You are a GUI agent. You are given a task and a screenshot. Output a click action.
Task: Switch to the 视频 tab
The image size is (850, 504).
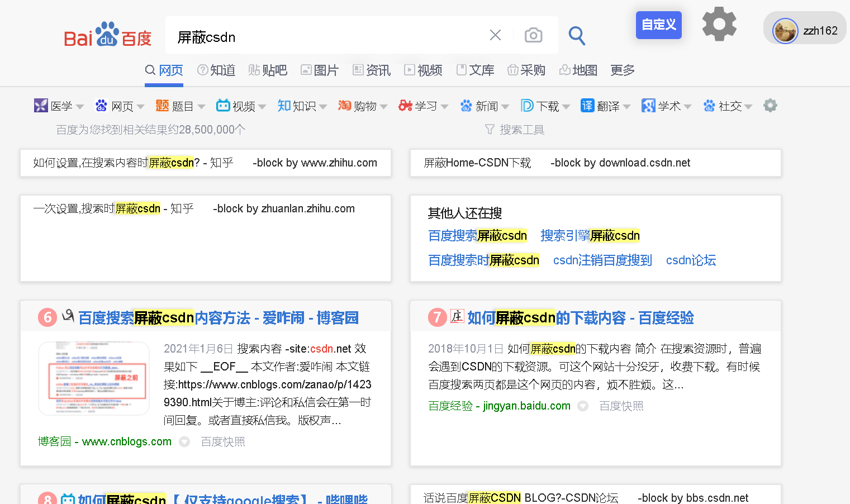click(423, 70)
